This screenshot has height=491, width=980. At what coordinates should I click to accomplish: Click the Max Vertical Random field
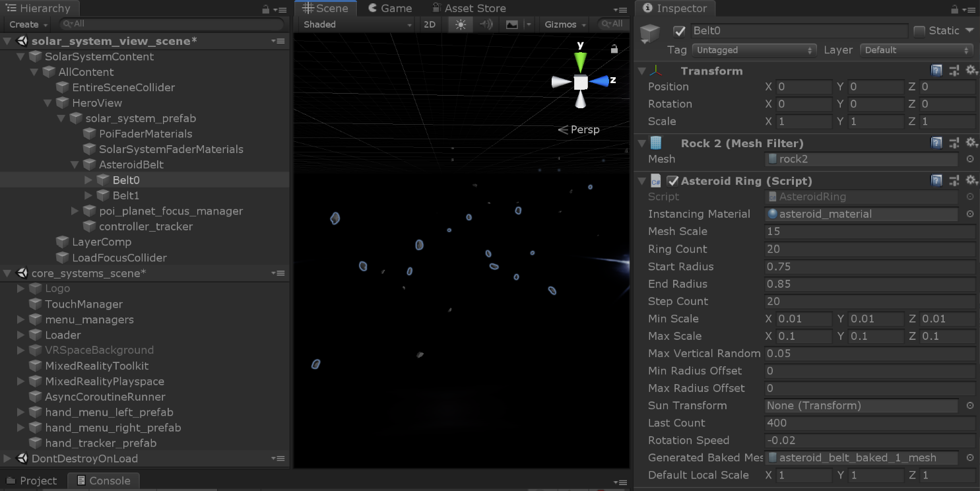click(869, 353)
